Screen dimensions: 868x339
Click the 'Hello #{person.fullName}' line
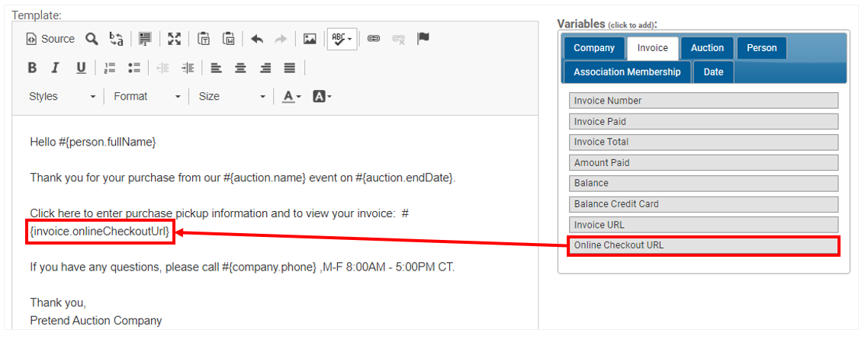pyautogui.click(x=93, y=142)
